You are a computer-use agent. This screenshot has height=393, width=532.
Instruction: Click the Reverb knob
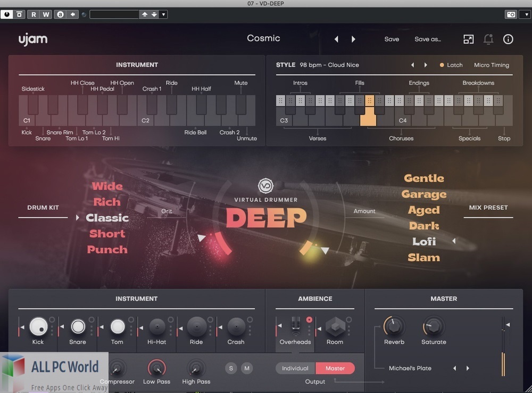(x=394, y=326)
